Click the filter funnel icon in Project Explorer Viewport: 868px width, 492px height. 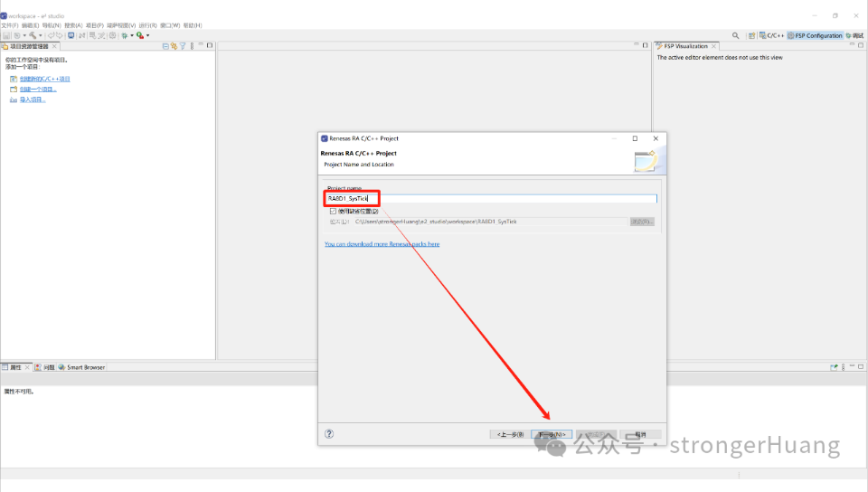(x=182, y=46)
